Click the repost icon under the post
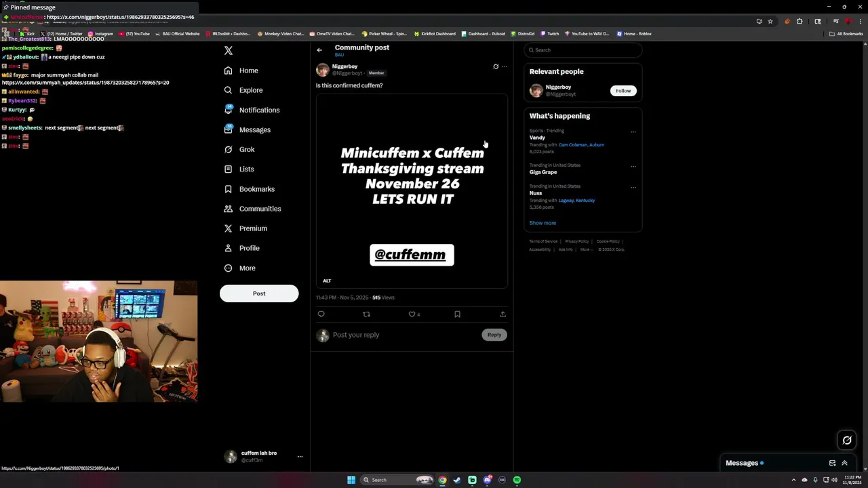Image resolution: width=868 pixels, height=488 pixels. 367,314
